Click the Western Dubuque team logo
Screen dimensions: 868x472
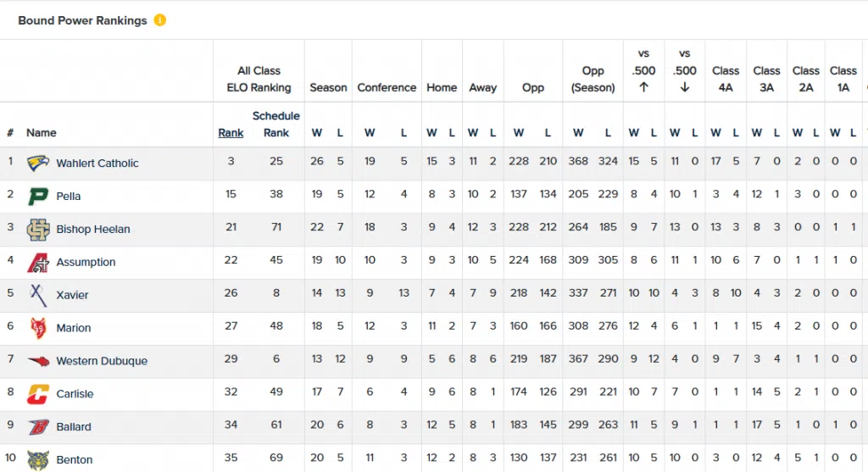coord(38,361)
